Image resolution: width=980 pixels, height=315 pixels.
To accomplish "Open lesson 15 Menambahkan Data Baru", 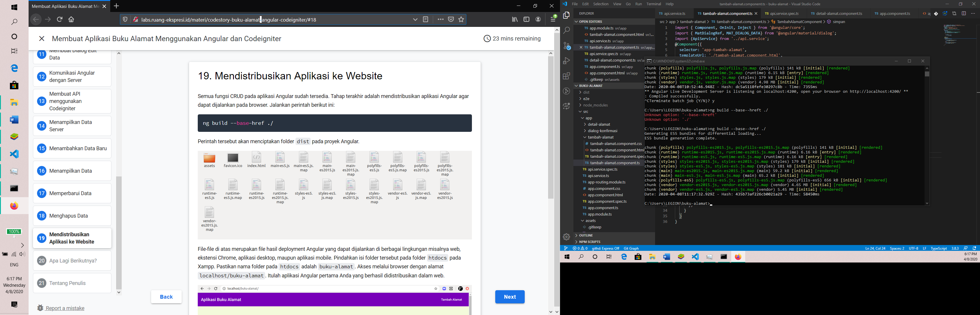I will 72,148.
